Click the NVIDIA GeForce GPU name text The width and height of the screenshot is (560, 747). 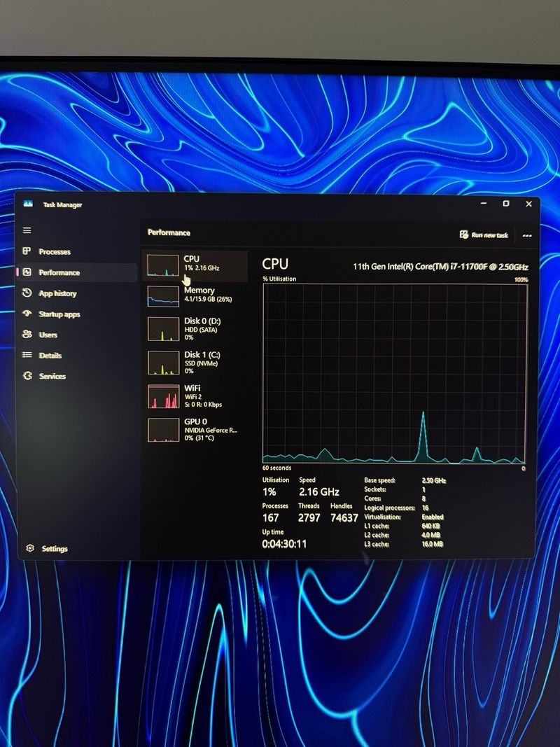pyautogui.click(x=211, y=430)
